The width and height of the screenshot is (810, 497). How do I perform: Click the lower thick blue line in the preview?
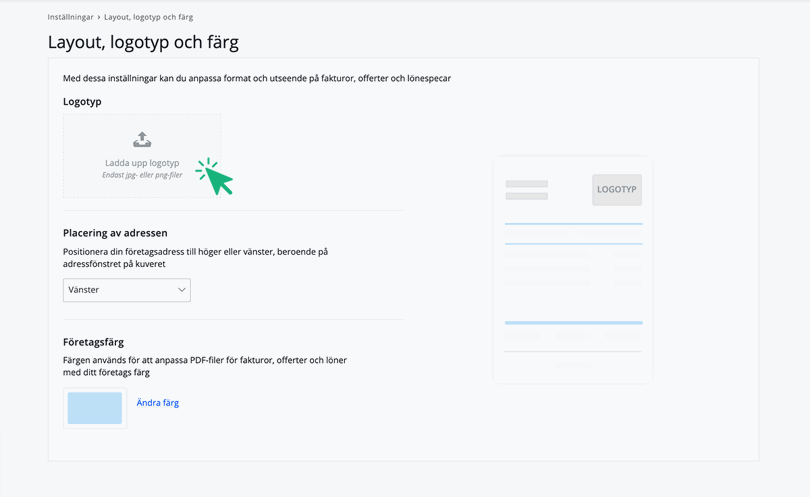click(573, 323)
